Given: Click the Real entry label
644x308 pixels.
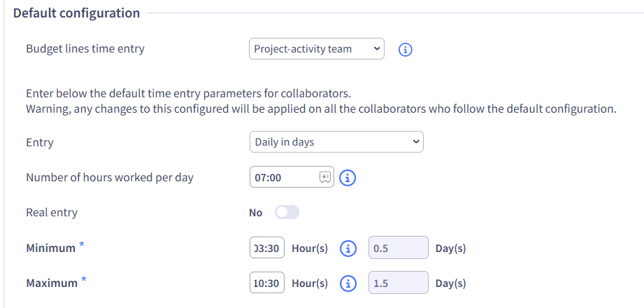Looking at the screenshot, I should 52,213.
